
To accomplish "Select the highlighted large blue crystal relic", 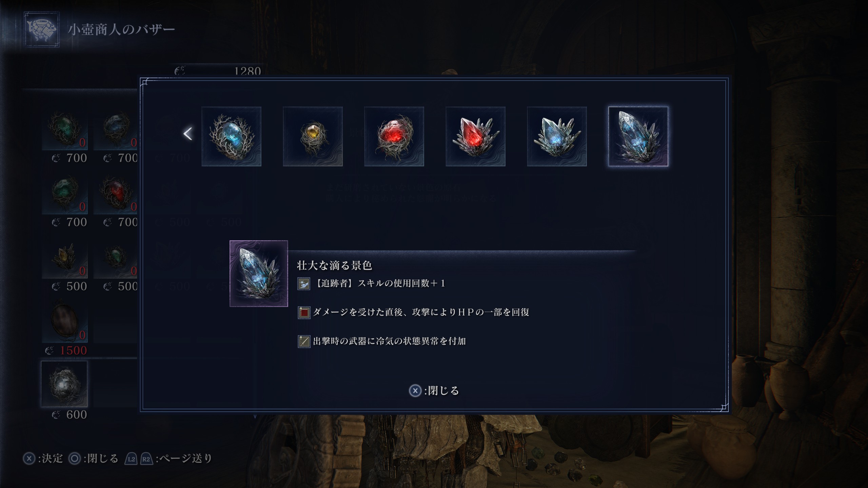I will [638, 136].
